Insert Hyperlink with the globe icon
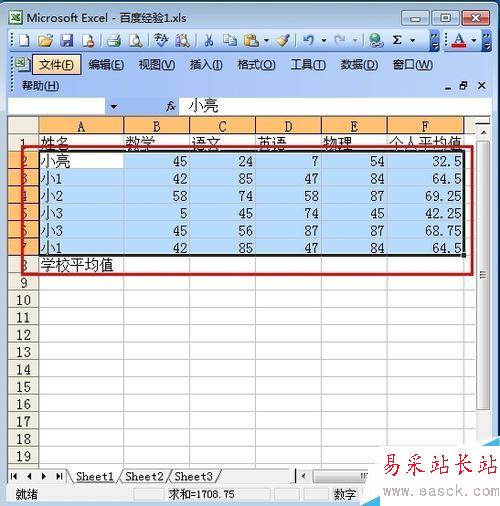The height and width of the screenshot is (506, 500). (376, 41)
